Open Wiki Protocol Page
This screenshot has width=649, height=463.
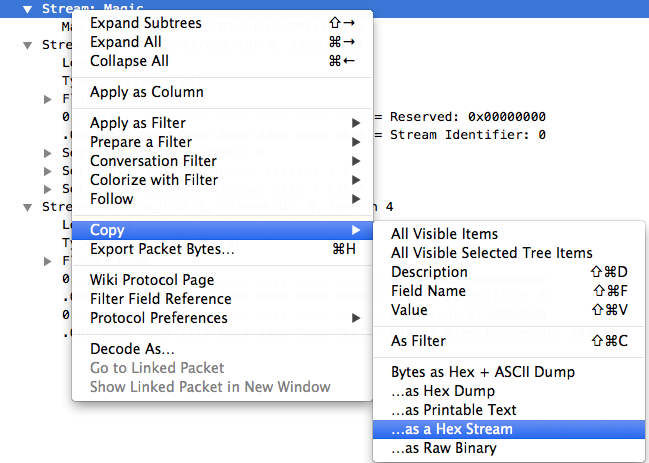(x=222, y=280)
